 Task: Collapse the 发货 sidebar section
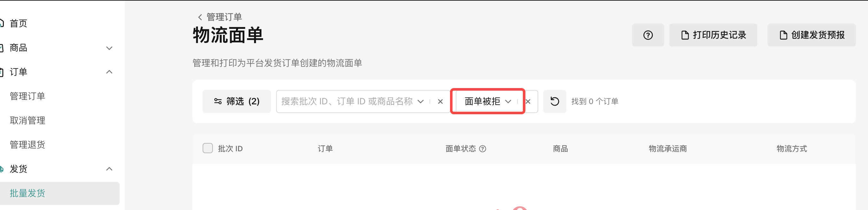(109, 169)
